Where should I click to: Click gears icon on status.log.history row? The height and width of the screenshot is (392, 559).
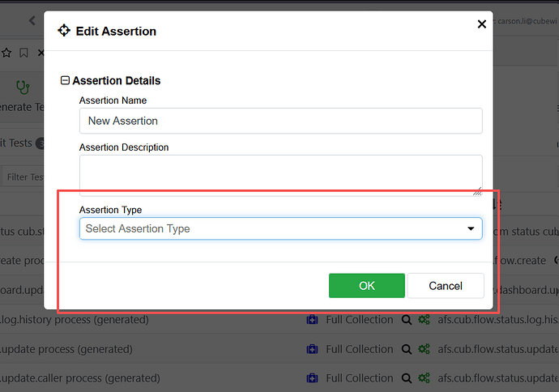coord(424,319)
